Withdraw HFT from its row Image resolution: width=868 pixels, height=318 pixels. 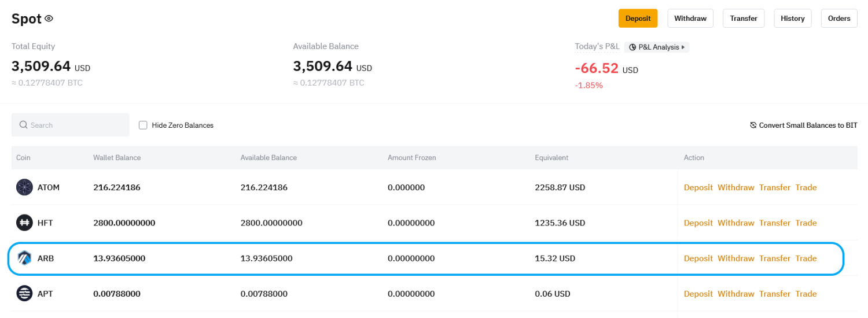[x=736, y=223]
